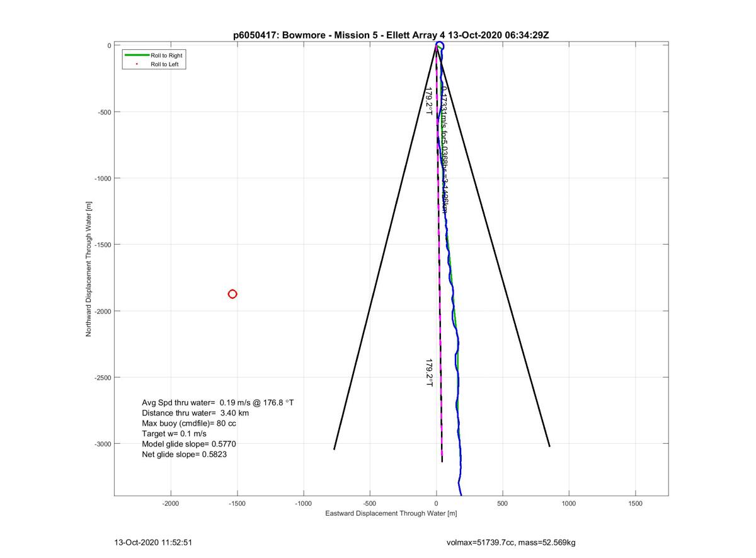Click the 'Avg Spd thru water= 0.19 m/s' line
This screenshot has height=558, width=756.
pos(218,402)
